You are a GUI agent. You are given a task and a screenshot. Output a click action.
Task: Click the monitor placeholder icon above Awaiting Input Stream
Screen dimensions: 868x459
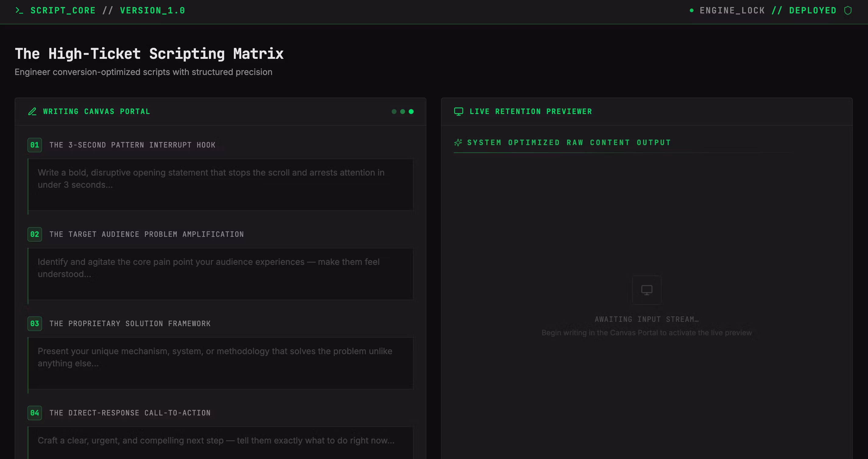point(647,290)
